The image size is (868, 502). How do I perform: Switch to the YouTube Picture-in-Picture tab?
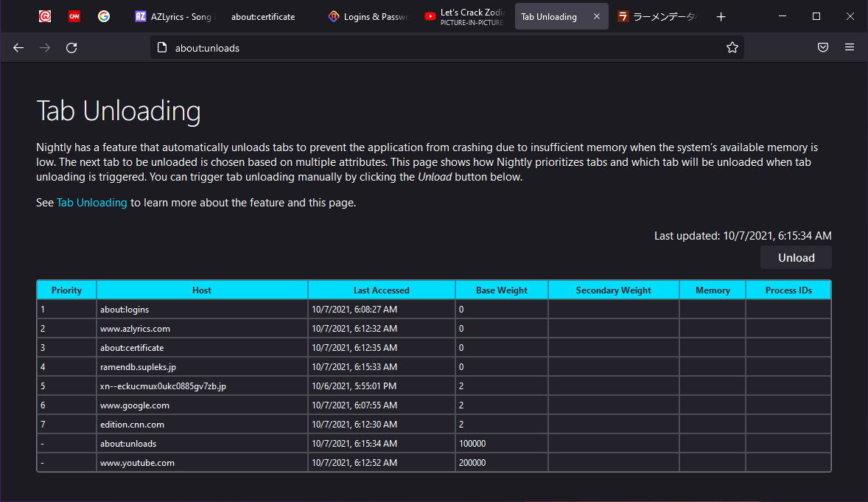click(x=464, y=16)
